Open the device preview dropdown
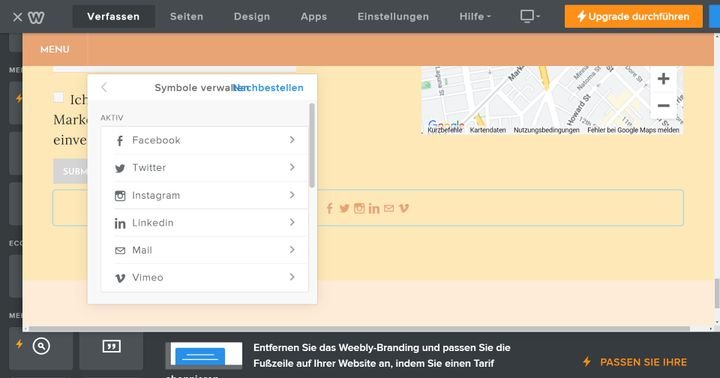720x378 pixels. [x=530, y=17]
